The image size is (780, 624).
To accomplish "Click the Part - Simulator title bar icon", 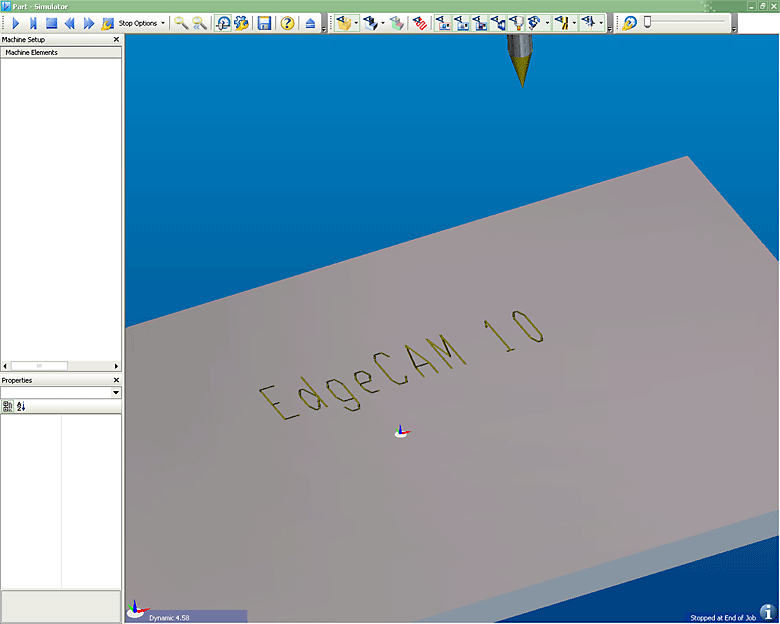I will [x=6, y=6].
